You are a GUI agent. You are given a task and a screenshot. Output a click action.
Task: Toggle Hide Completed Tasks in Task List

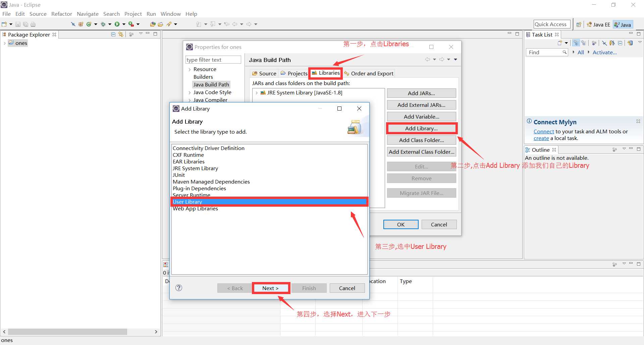click(x=604, y=43)
